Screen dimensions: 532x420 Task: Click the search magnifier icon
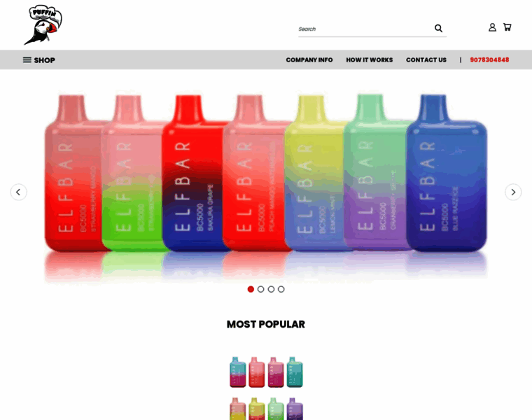438,28
